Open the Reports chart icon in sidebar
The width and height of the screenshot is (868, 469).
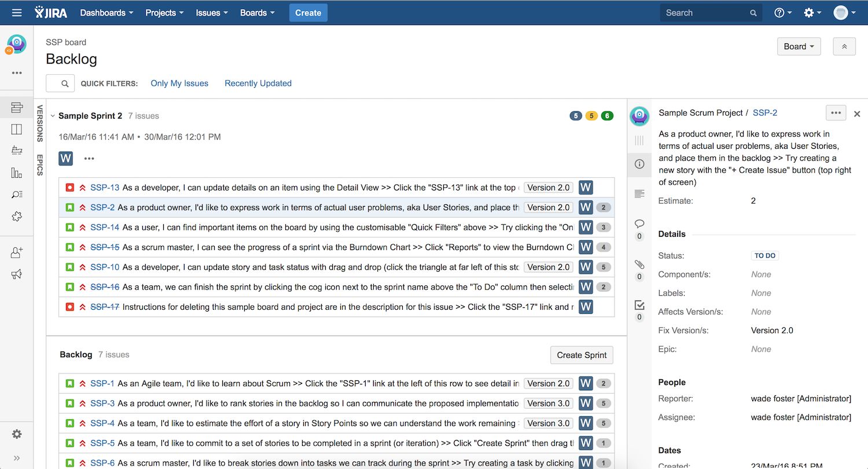point(17,173)
